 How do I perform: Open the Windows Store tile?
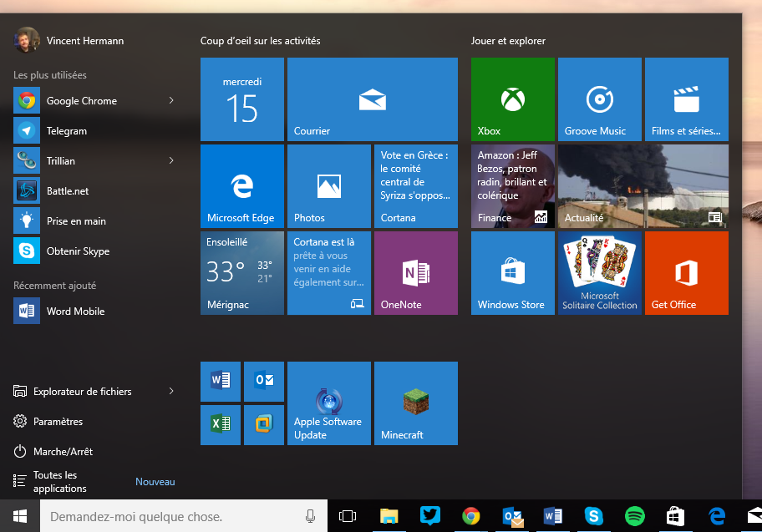coord(513,273)
